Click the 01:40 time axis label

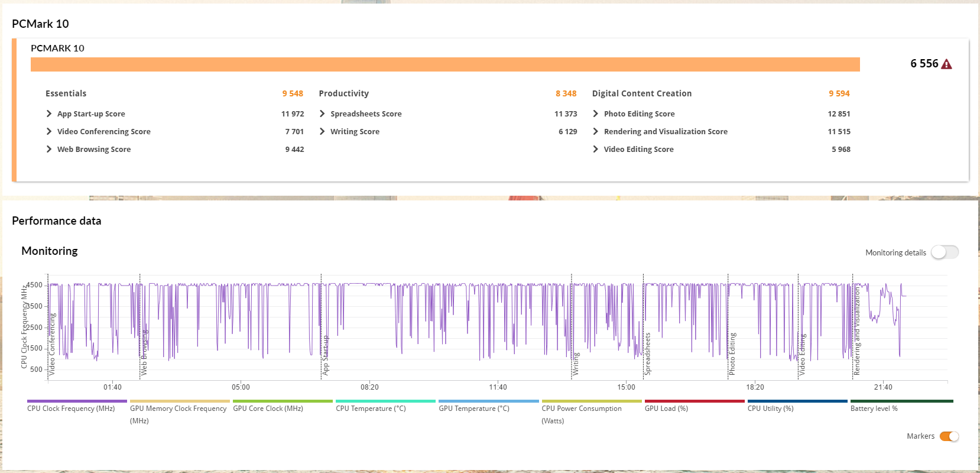point(112,387)
